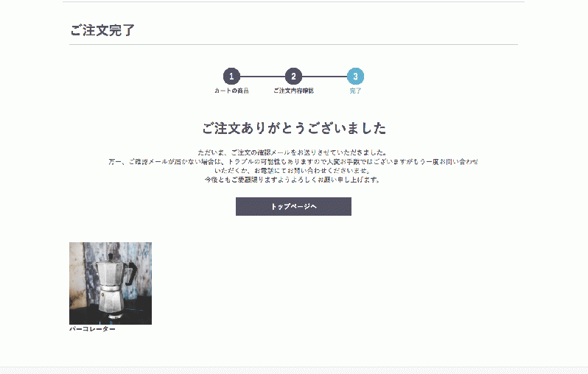Viewport: 588px width, 374px height.
Task: Click the カートの商品 step label
Action: click(231, 91)
